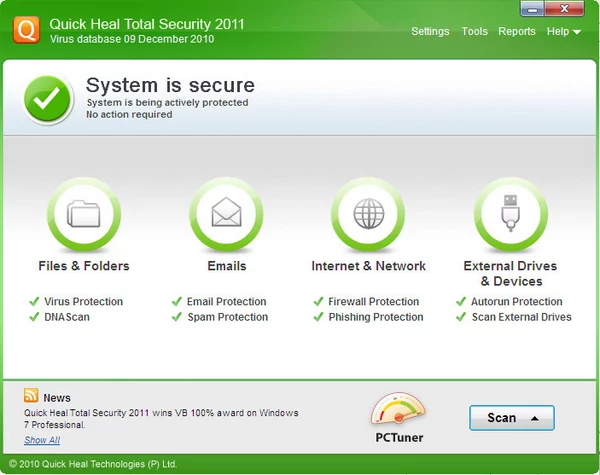Close the Quick Heal window
Viewport: 600px width, 475px height.
tap(564, 9)
